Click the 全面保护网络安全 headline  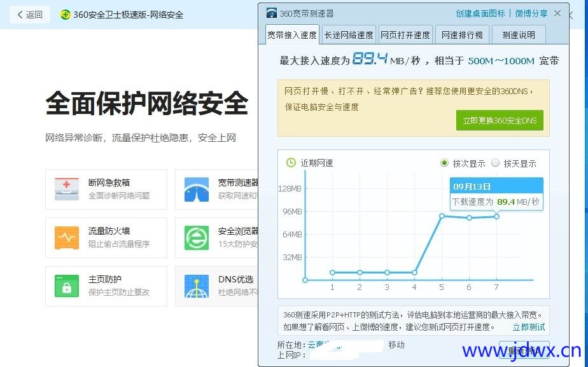pos(147,102)
